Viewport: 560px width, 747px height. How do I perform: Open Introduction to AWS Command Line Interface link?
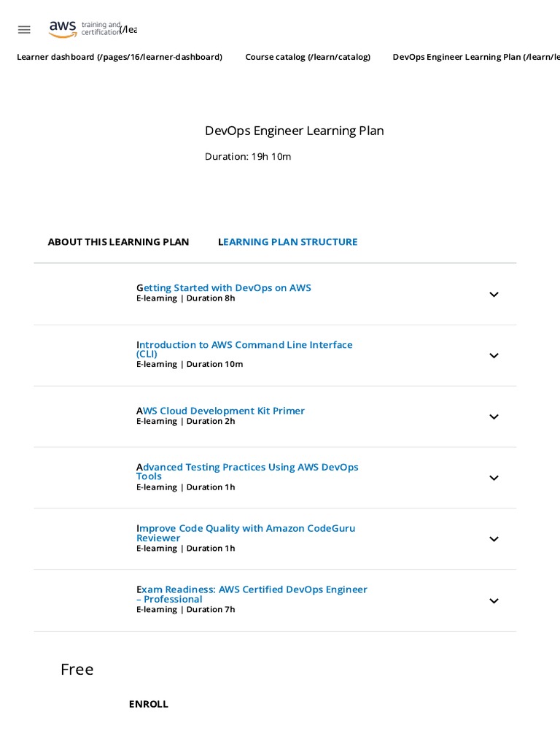pos(244,345)
